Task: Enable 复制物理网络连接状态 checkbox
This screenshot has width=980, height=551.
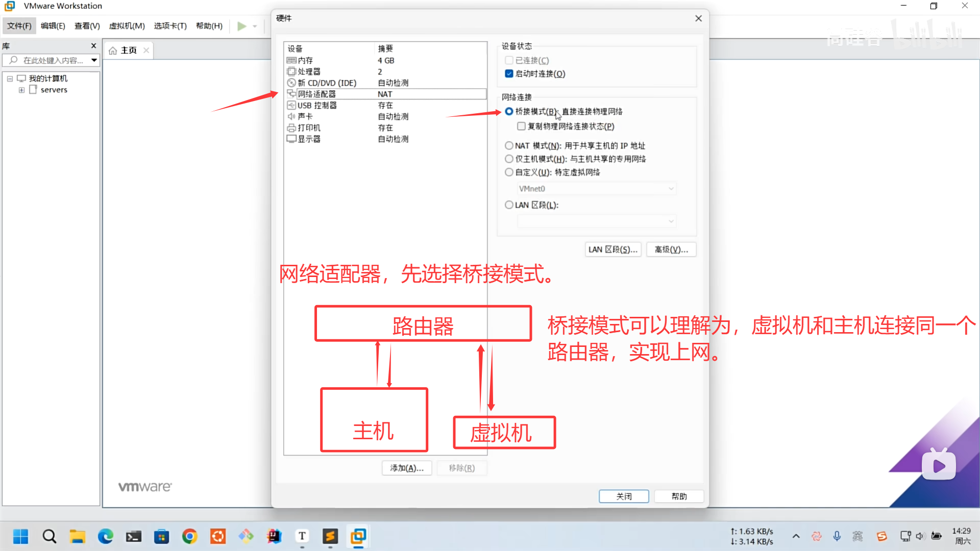Action: coord(521,126)
